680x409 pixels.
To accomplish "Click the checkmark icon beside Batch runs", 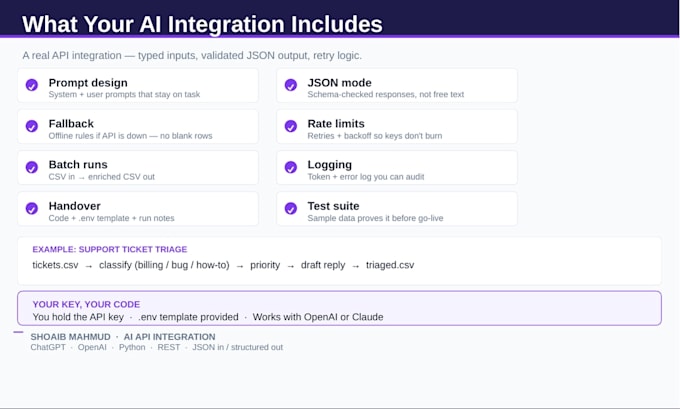I will 32,167.
